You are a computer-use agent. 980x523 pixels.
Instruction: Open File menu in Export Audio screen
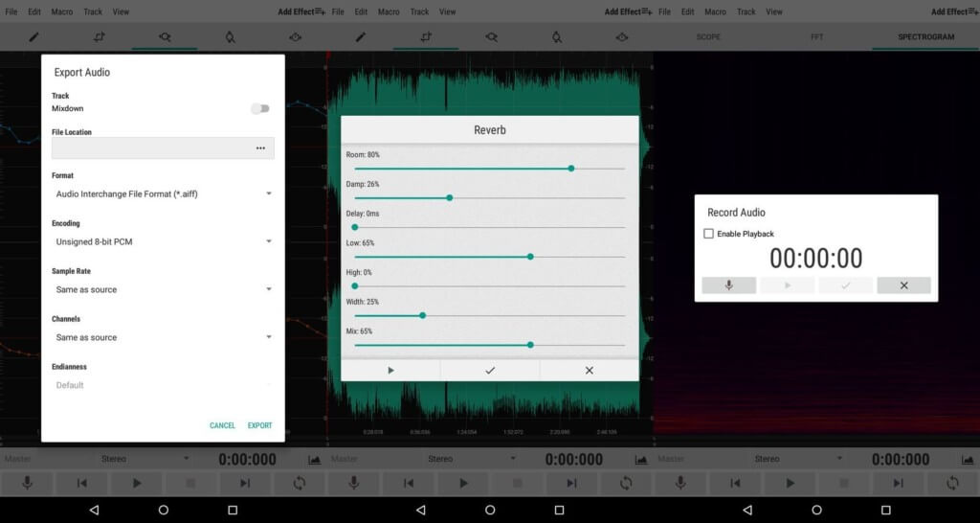click(11, 11)
